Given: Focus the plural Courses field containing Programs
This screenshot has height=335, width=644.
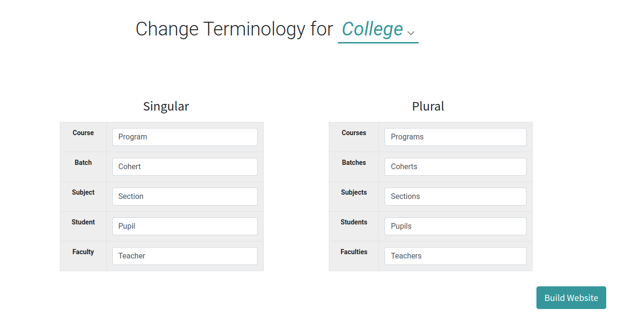Looking at the screenshot, I should click(455, 137).
